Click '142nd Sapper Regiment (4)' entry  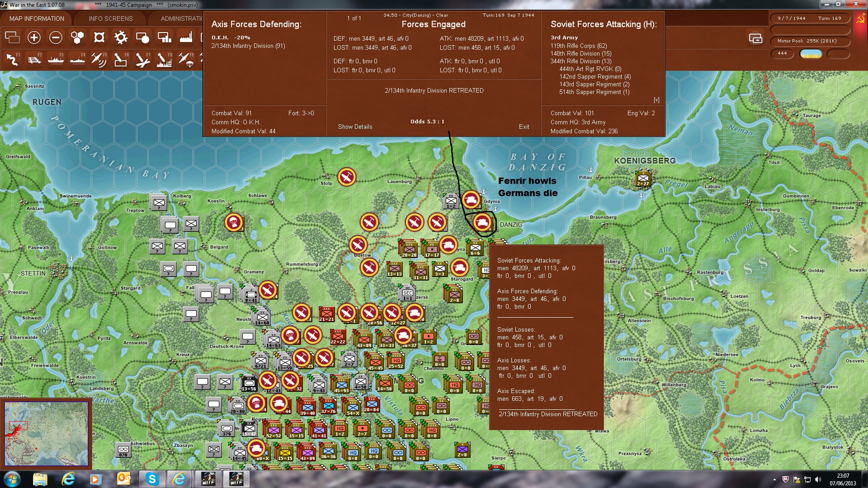point(595,76)
